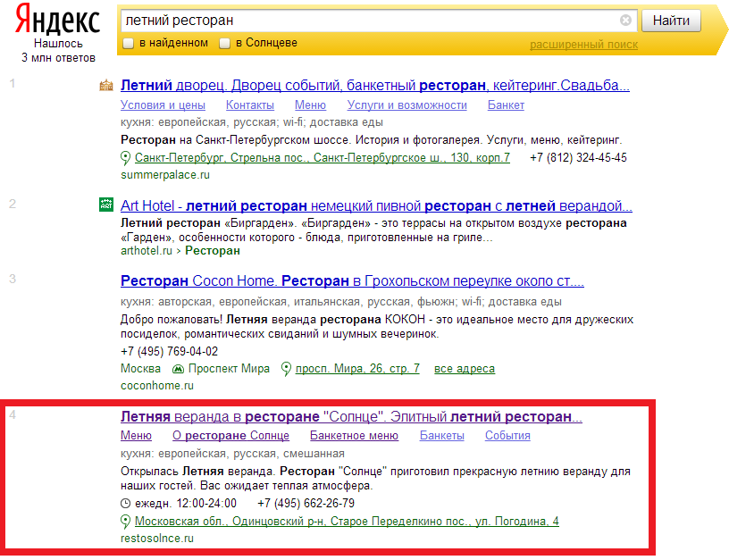Screen dimensions: 729x560
Task: Open the Услуги и возможности sitelink
Action: pyautogui.click(x=406, y=105)
